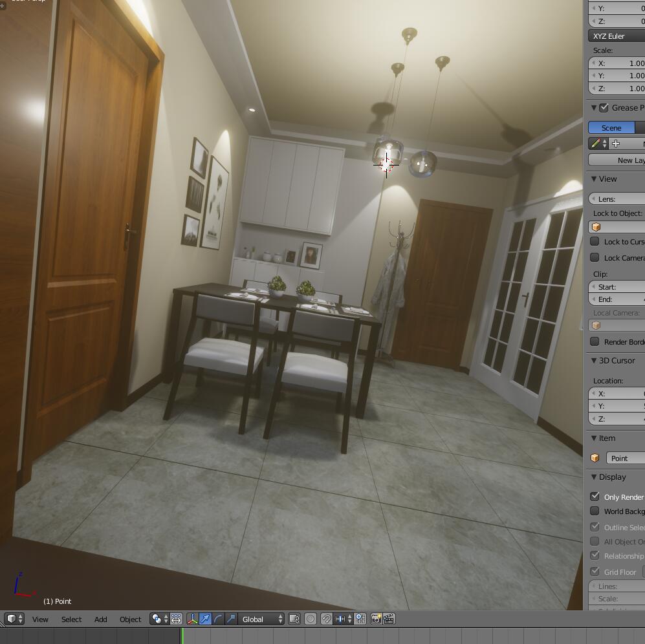This screenshot has width=645, height=644.
Task: Toggle the snap magnet icon
Action: coord(326,619)
